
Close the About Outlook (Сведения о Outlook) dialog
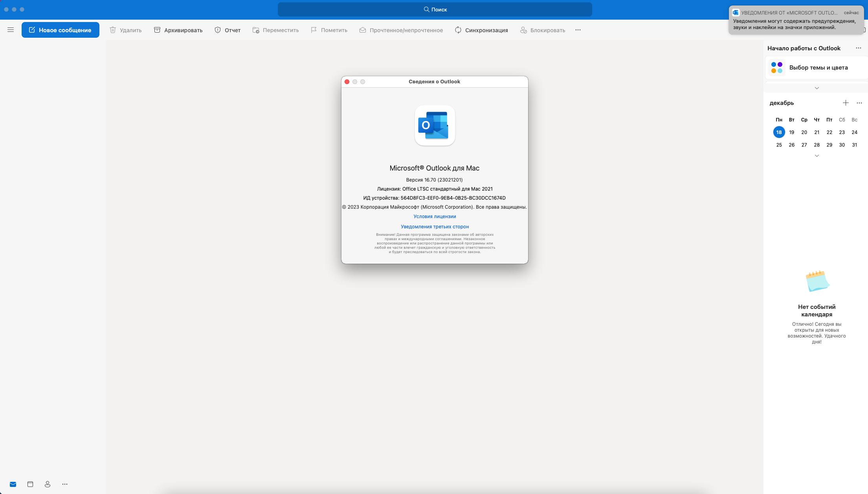(347, 82)
